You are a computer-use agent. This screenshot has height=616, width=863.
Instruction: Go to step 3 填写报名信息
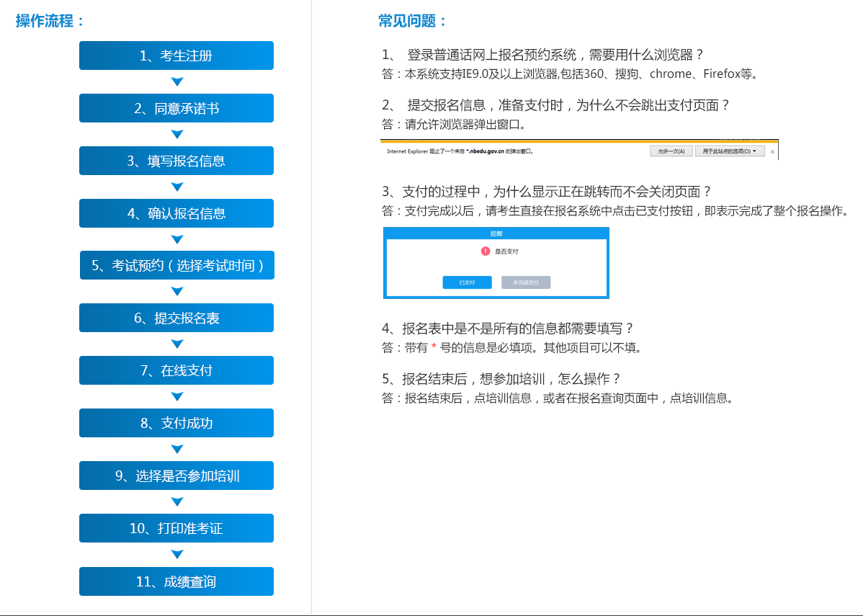coord(176,161)
